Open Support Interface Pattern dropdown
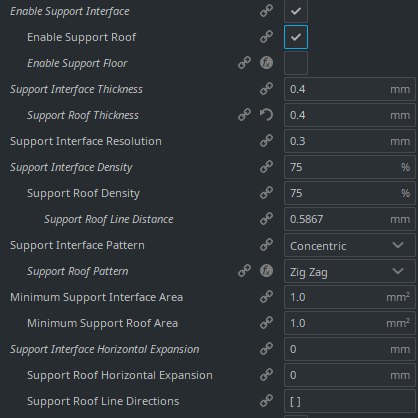Screen dimensions: 418x418 click(x=350, y=245)
